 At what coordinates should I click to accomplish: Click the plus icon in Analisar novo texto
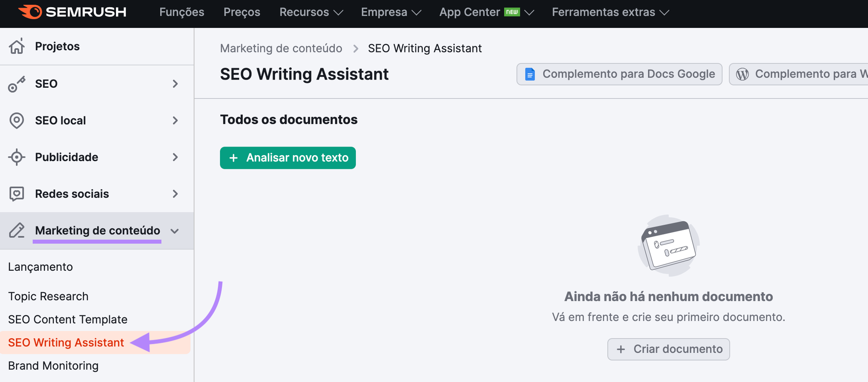[x=233, y=158]
